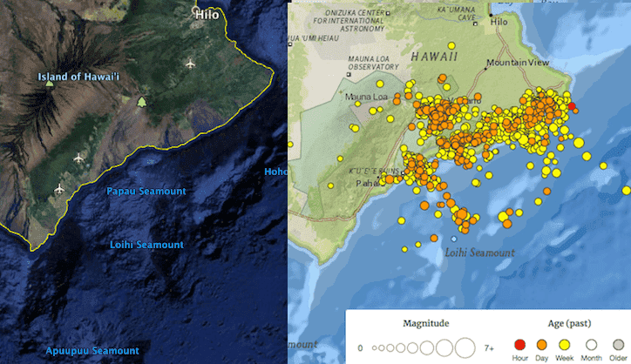This screenshot has width=631, height=364.
Task: Click the Apuupuu Seamount label
Action: 92,351
